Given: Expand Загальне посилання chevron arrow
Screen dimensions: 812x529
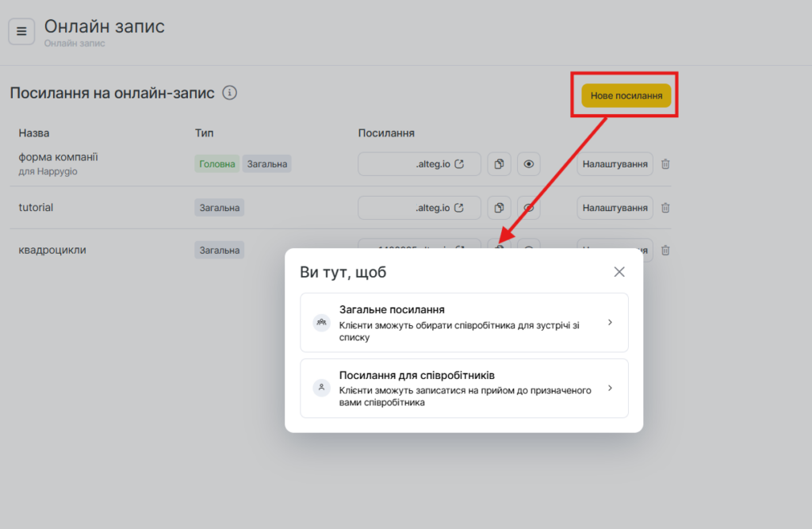Looking at the screenshot, I should tap(609, 322).
